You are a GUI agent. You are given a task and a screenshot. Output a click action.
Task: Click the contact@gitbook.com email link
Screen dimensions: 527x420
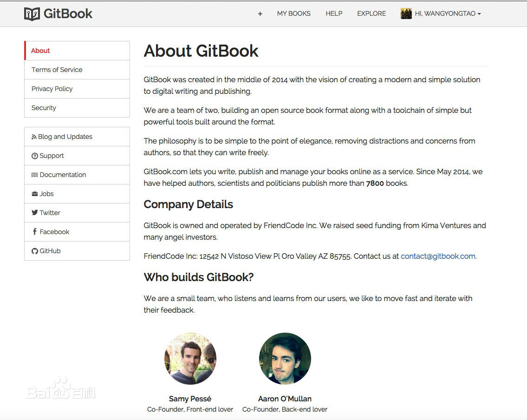point(438,256)
